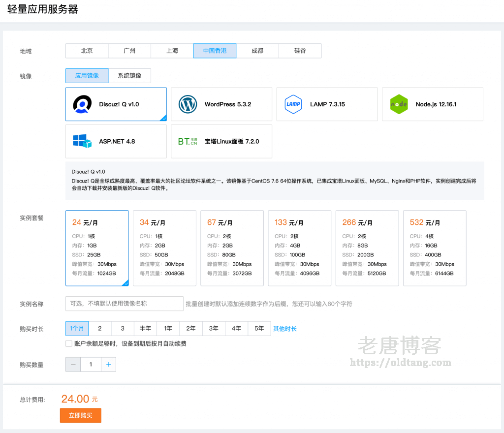The width and height of the screenshot is (504, 433).
Task: Click the plus icon to increase quantity
Action: click(108, 364)
